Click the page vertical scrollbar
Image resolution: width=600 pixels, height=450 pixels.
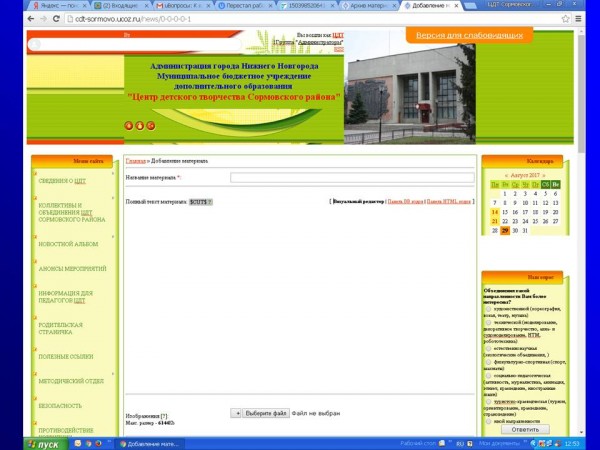[x=581, y=94]
